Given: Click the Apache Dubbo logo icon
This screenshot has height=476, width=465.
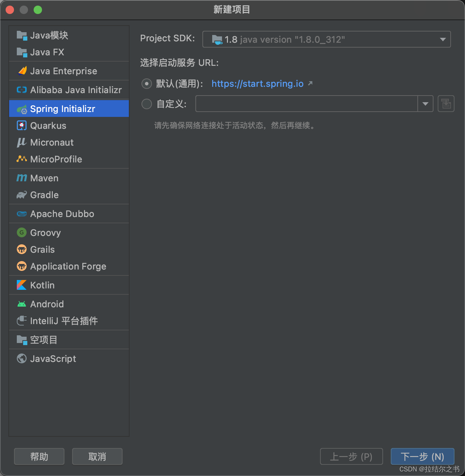Looking at the screenshot, I should (22, 214).
